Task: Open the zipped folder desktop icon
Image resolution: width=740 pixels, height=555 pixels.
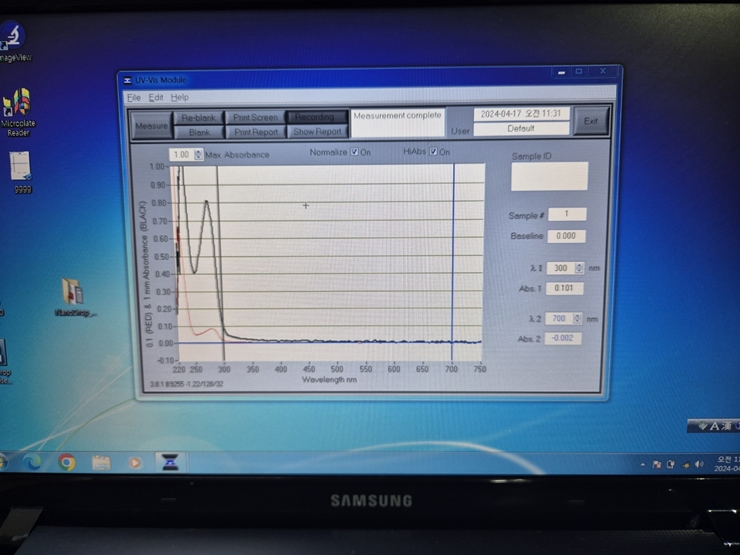Action: pyautogui.click(x=72, y=292)
